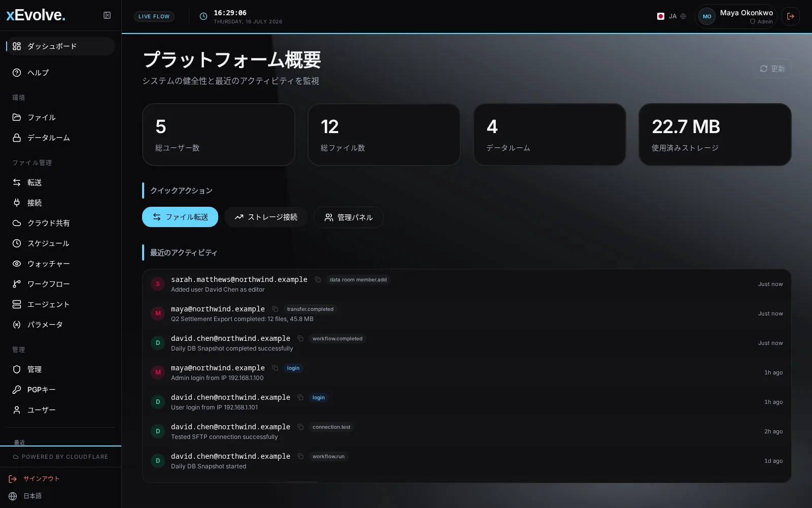Copy email in connection.test row
812x508 pixels.
(x=300, y=427)
